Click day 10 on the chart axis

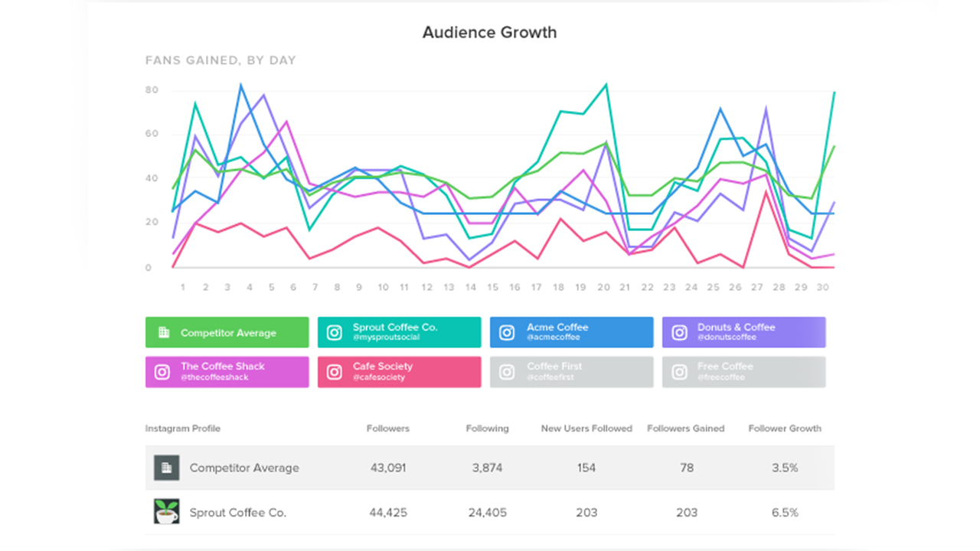click(x=383, y=288)
